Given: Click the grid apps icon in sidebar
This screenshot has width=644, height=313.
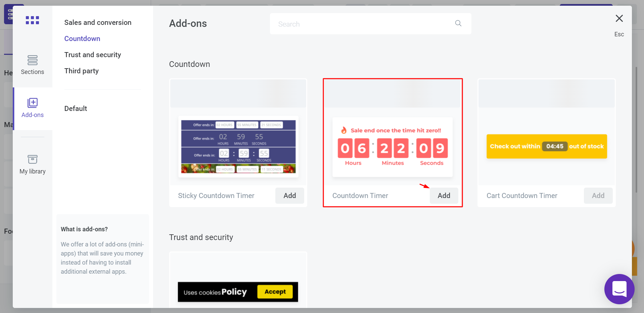Looking at the screenshot, I should (x=32, y=20).
